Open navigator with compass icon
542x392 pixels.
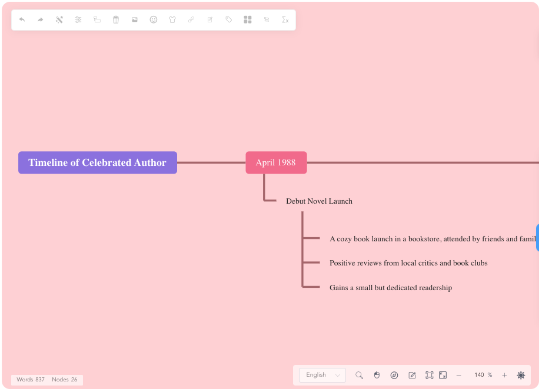[x=394, y=376]
